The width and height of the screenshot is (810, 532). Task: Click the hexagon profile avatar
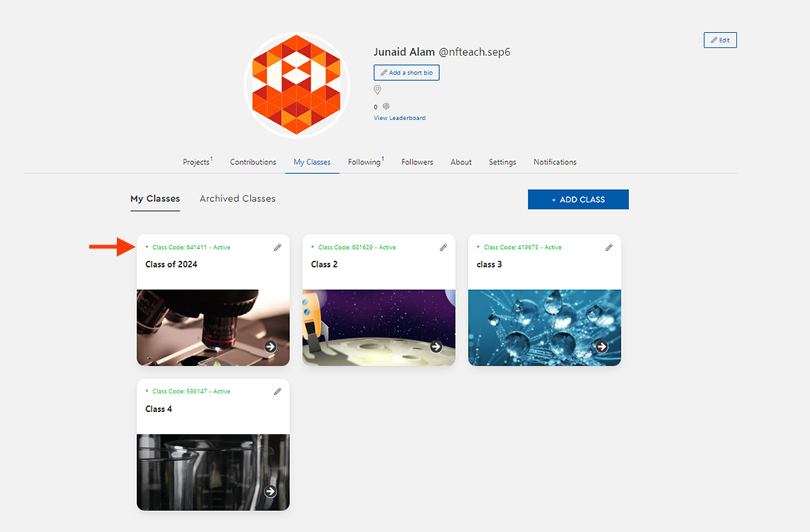click(296, 85)
